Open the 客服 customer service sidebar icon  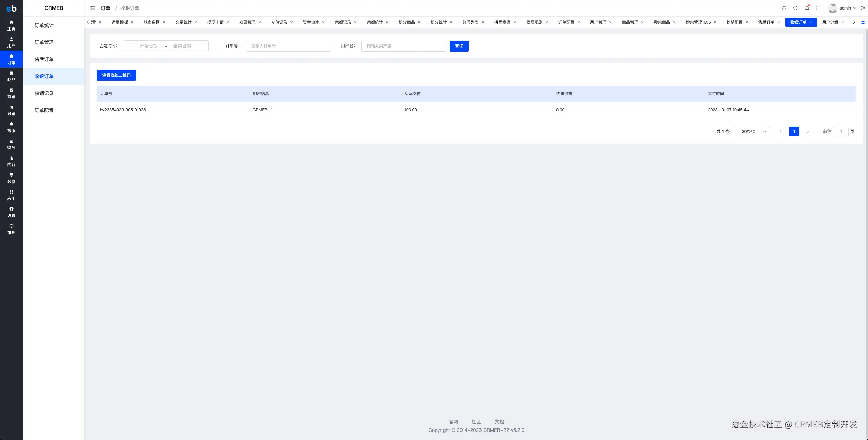[x=11, y=127]
